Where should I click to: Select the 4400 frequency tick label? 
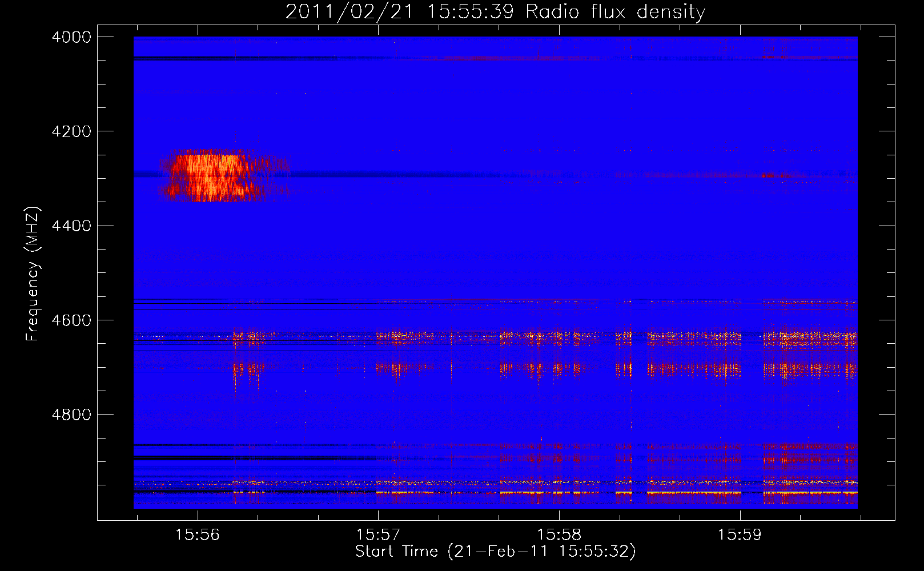point(71,226)
